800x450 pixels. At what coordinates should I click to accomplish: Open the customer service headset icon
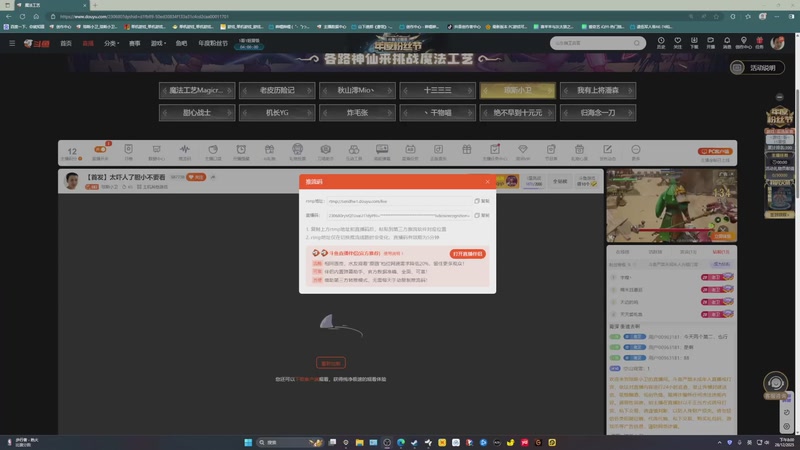775,383
